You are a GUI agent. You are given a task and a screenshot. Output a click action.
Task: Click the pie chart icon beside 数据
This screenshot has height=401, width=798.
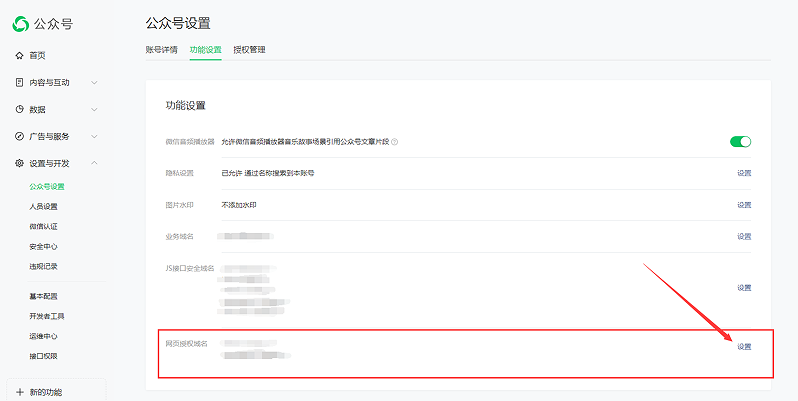click(x=19, y=109)
